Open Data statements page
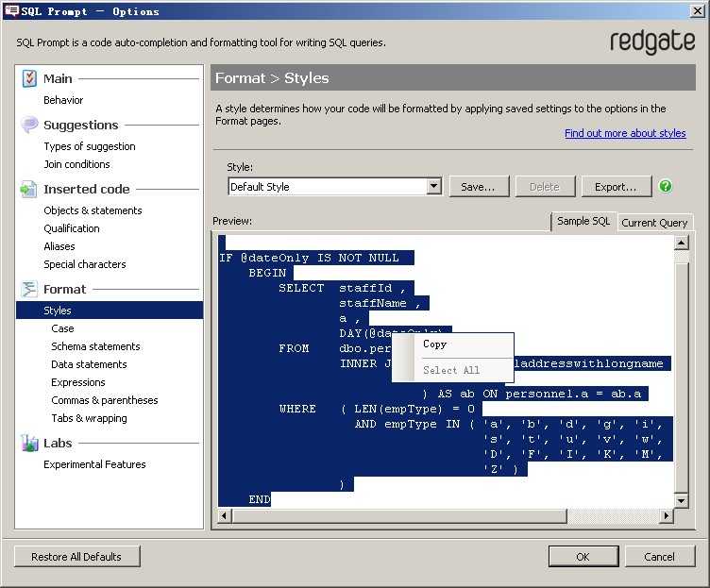Viewport: 710px width, 588px height. pos(89,364)
